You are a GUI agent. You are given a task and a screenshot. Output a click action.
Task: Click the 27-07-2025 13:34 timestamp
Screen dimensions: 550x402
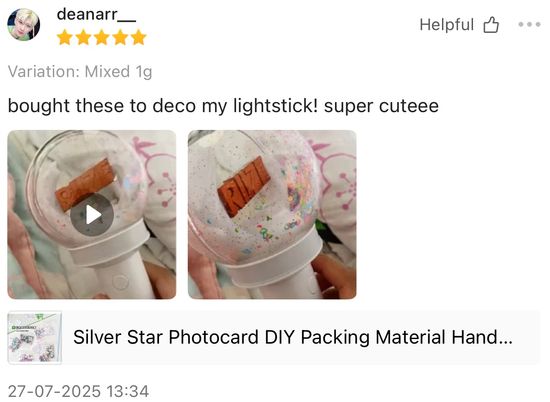pos(79,391)
